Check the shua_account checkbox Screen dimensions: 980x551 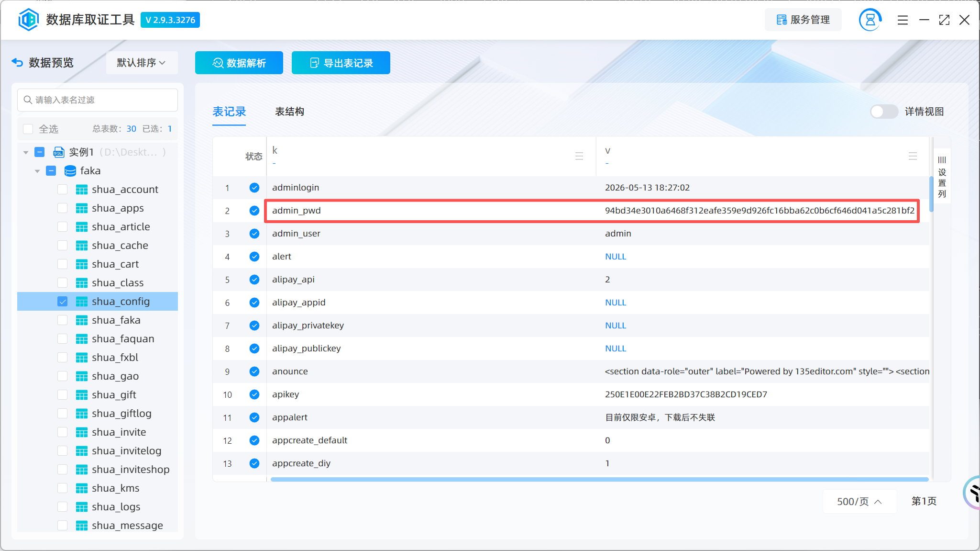pyautogui.click(x=62, y=190)
